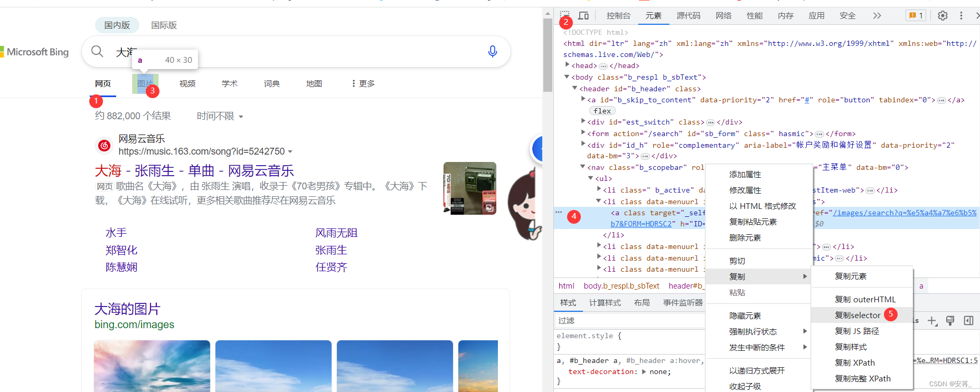Image resolution: width=980 pixels, height=392 pixels.
Task: Open the 视频 search tab
Action: (x=187, y=83)
